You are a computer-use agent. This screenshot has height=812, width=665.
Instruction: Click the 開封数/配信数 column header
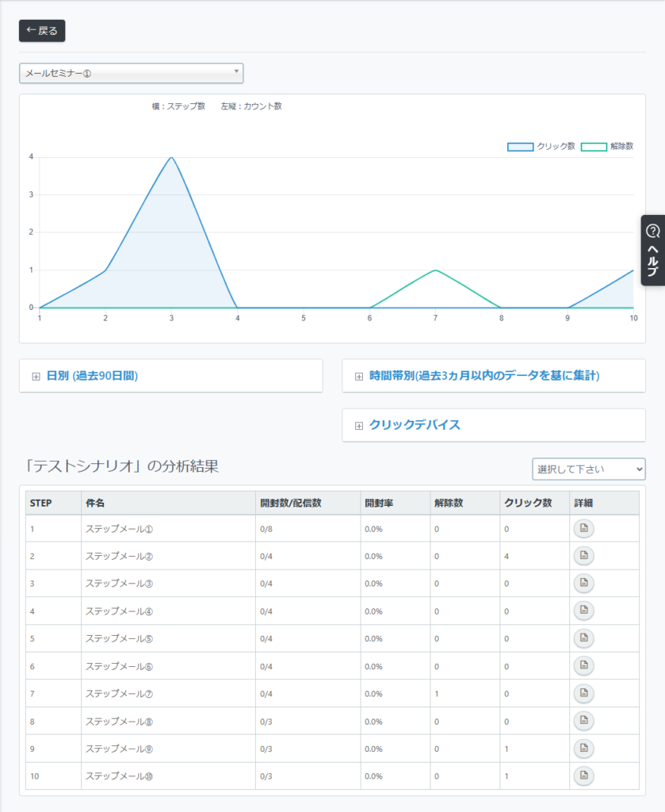[308, 503]
